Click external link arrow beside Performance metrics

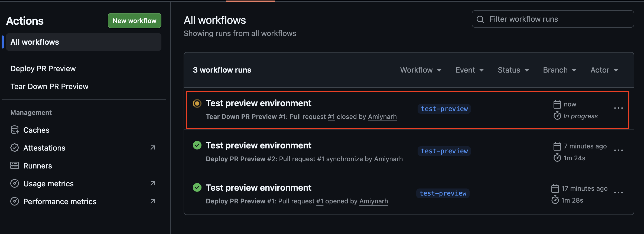click(x=153, y=201)
